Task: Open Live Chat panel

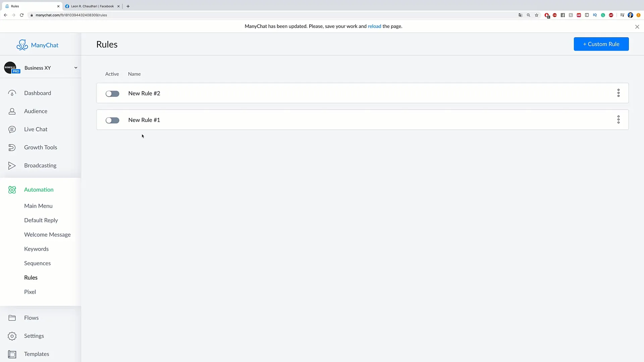Action: (x=36, y=129)
